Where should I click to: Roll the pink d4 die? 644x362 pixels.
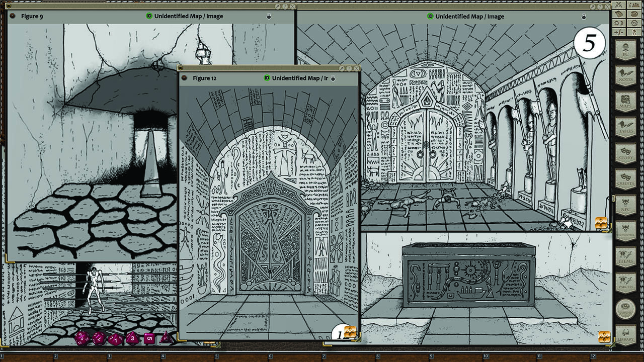[x=166, y=338]
